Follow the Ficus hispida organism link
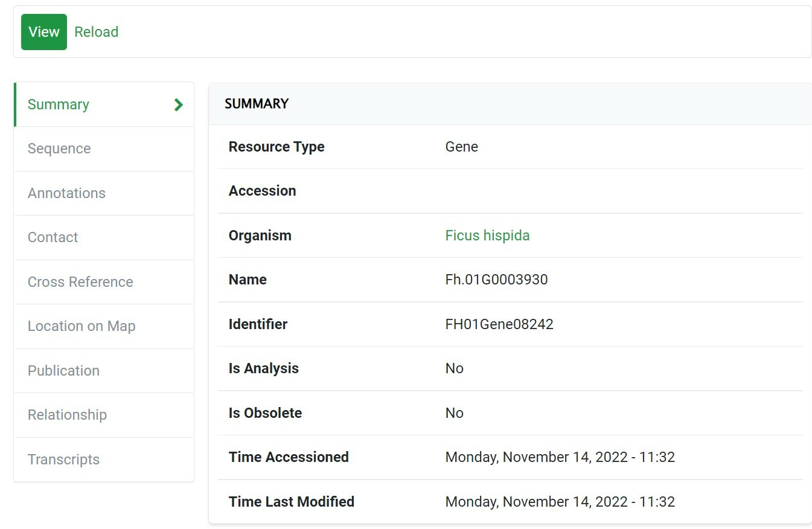The image size is (812, 529). point(487,236)
